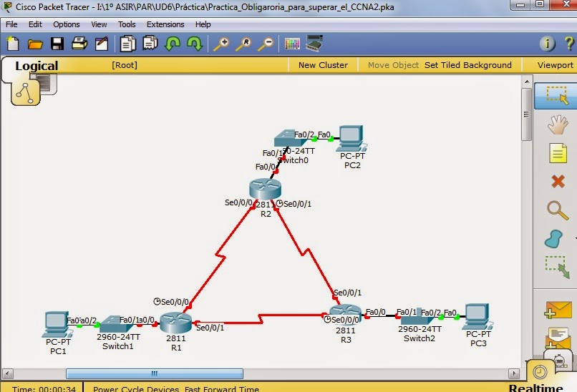This screenshot has width=577, height=392.
Task: Choose the Draw Polygon blue shape tool
Action: pyautogui.click(x=554, y=239)
